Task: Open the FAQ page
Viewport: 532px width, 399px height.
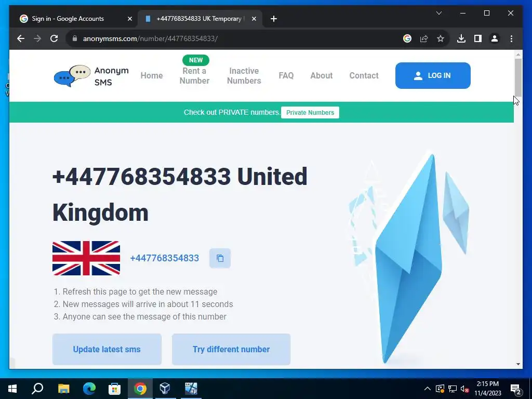Action: tap(286, 76)
